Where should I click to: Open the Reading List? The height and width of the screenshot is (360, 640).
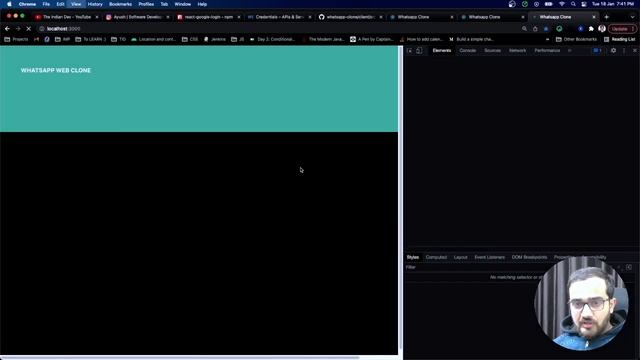[620, 39]
